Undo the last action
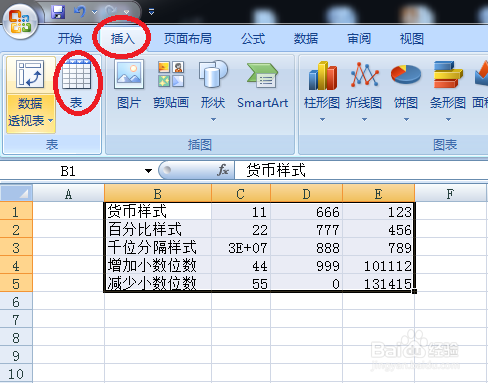The width and height of the screenshot is (488, 383). click(79, 12)
